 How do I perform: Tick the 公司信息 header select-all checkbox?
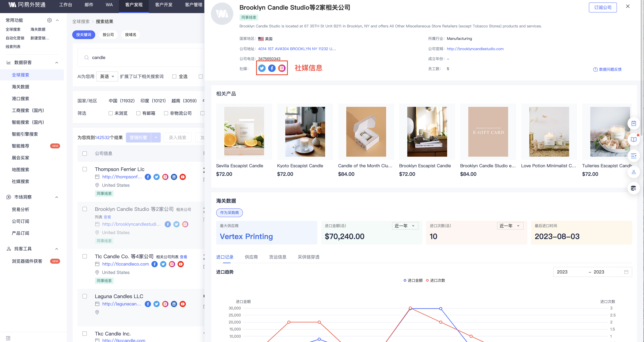tap(85, 154)
